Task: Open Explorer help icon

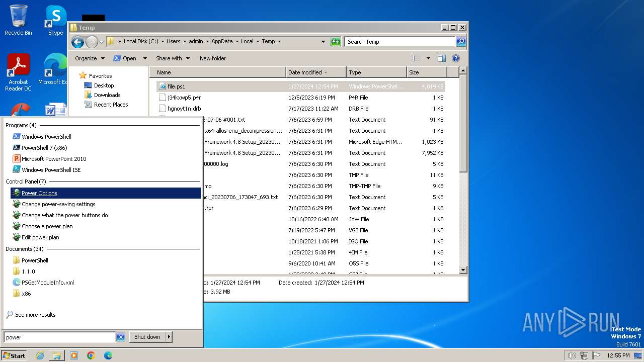Action: [456, 58]
